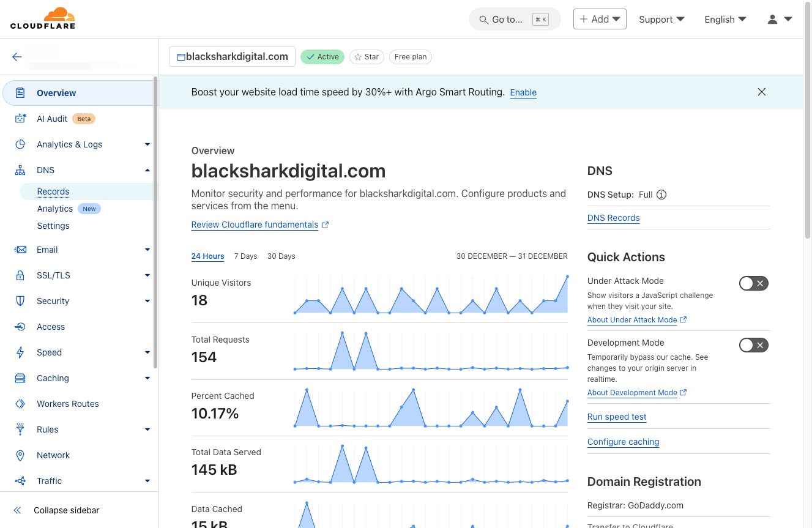Click the Security shield icon
This screenshot has height=528, width=812.
click(20, 301)
